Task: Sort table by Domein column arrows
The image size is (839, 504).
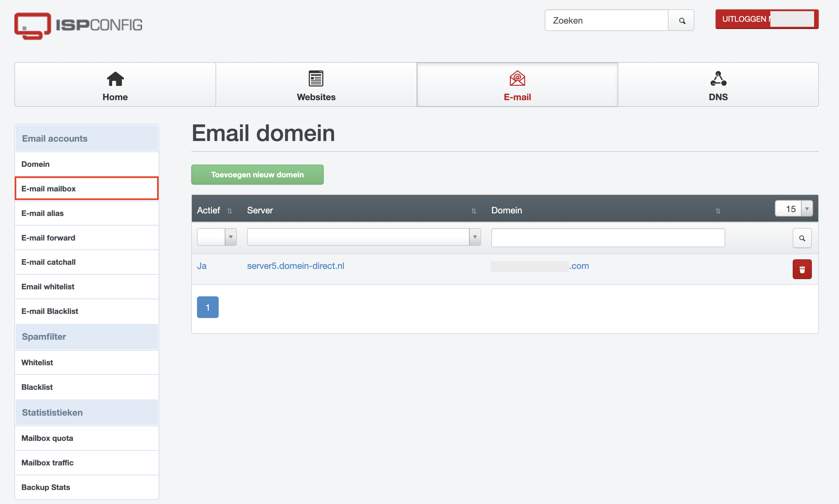Action: click(x=717, y=211)
